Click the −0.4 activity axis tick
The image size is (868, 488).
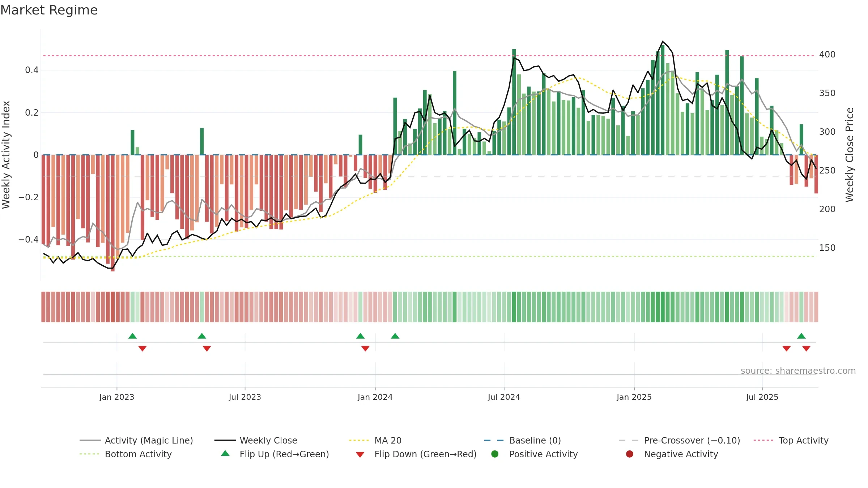pos(28,240)
